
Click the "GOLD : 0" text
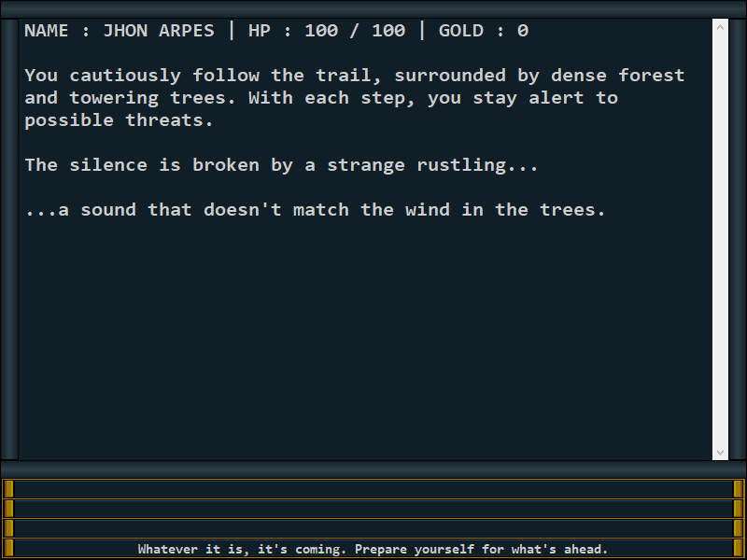tap(484, 31)
